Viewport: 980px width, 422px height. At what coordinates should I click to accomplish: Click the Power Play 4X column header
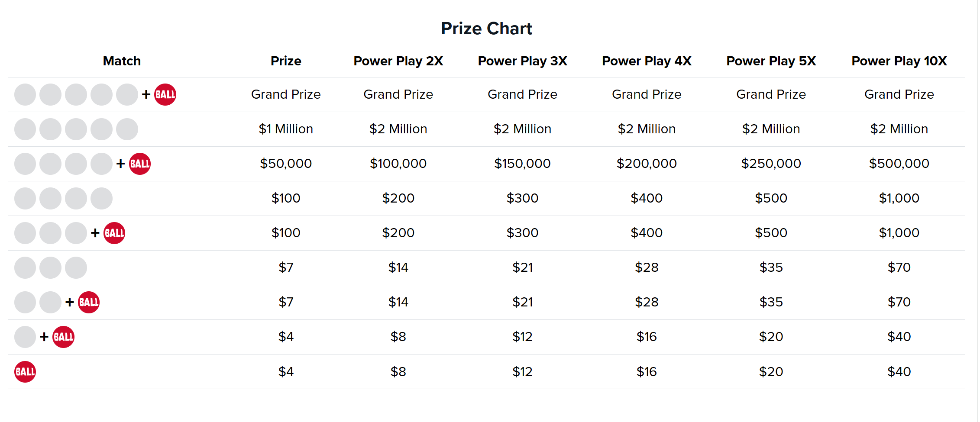[x=647, y=61]
